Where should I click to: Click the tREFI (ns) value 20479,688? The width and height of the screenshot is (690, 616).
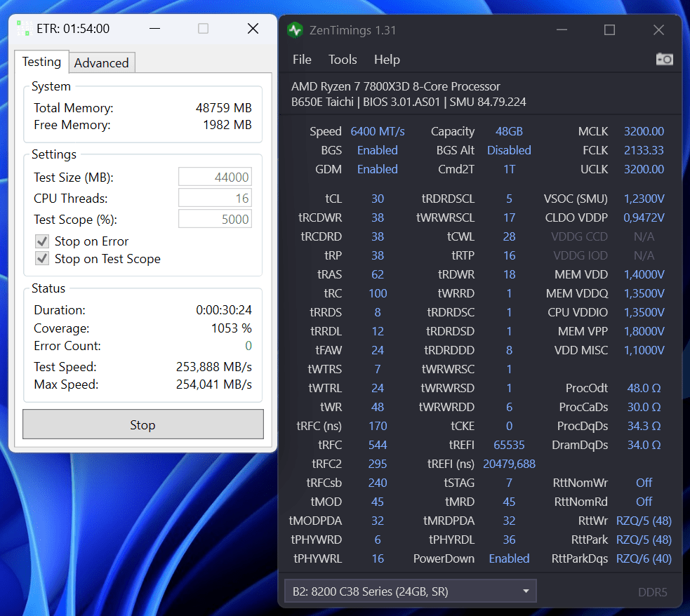click(x=509, y=464)
